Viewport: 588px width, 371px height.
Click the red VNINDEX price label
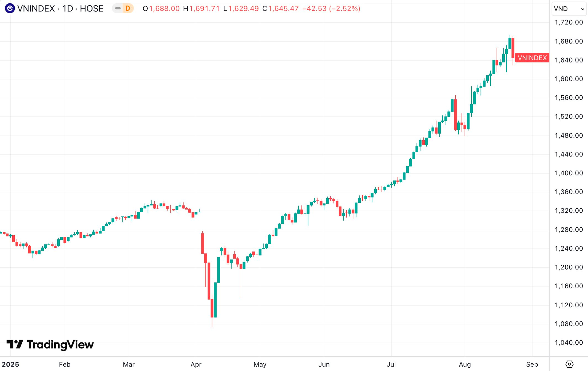click(x=532, y=58)
